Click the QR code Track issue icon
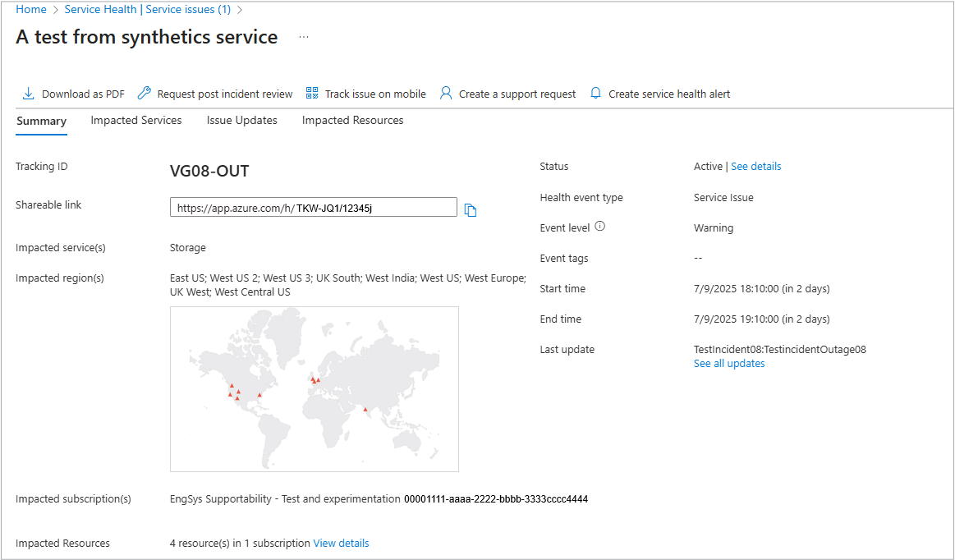 click(x=312, y=94)
